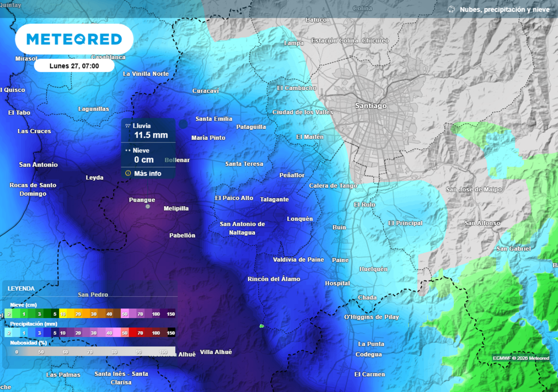Click the Talagante town label
Image resolution: width=558 pixels, height=392 pixels.
(x=275, y=200)
